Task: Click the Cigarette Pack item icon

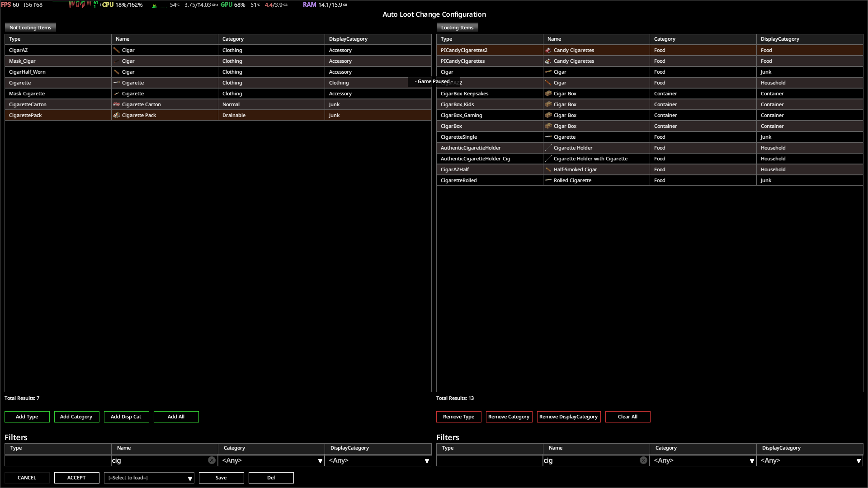Action: click(x=117, y=115)
